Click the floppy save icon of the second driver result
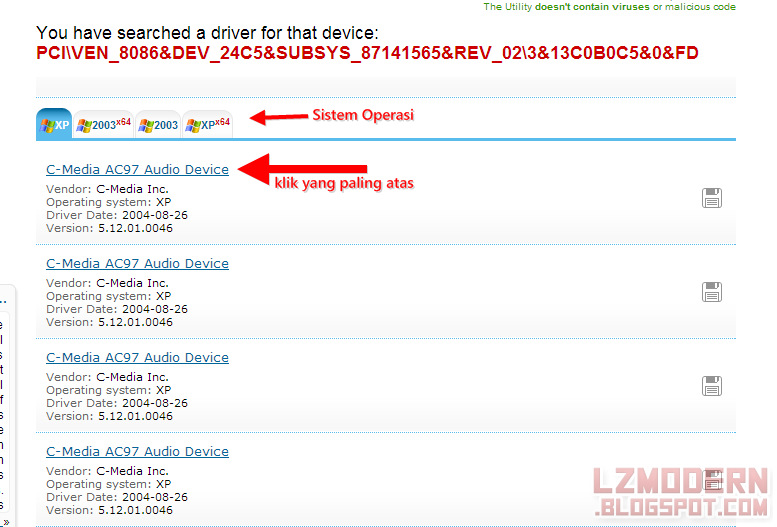The height and width of the screenshot is (527, 777). pos(712,292)
